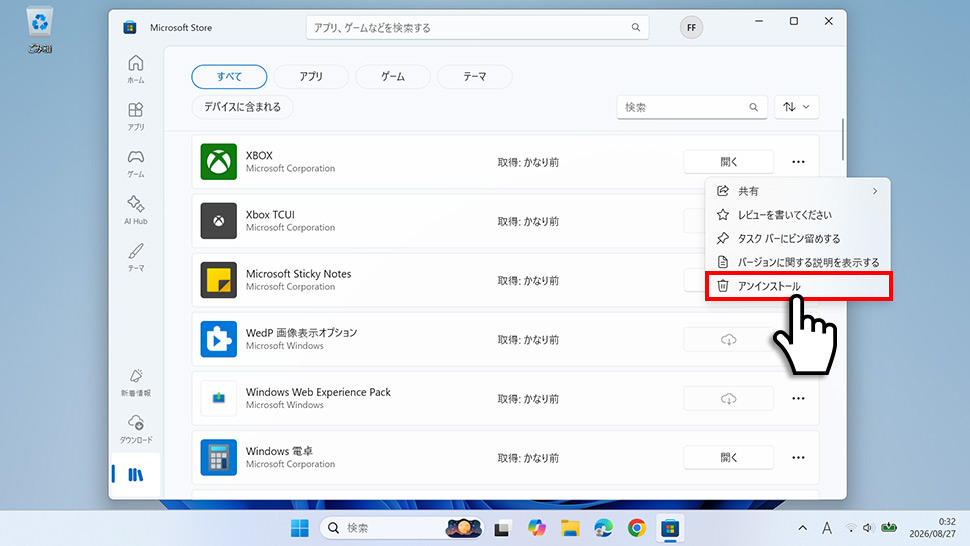Select the ゲーム (Games) filter tab
This screenshot has width=970, height=546.
(x=392, y=77)
